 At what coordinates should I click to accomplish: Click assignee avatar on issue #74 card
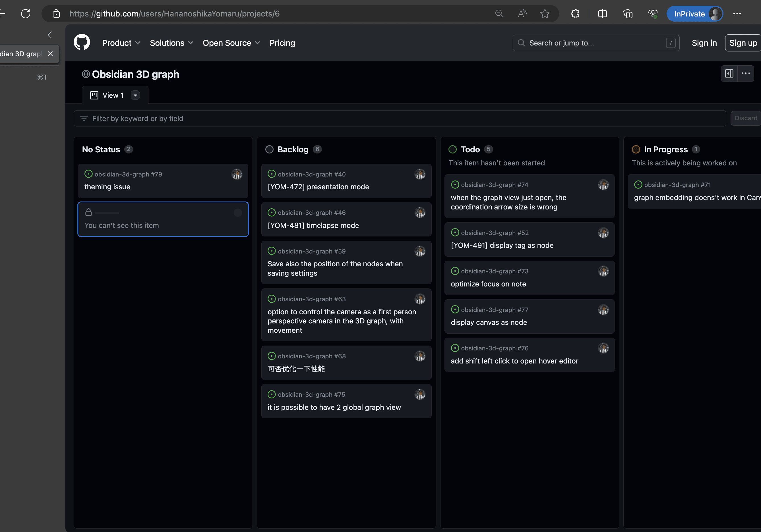point(603,185)
